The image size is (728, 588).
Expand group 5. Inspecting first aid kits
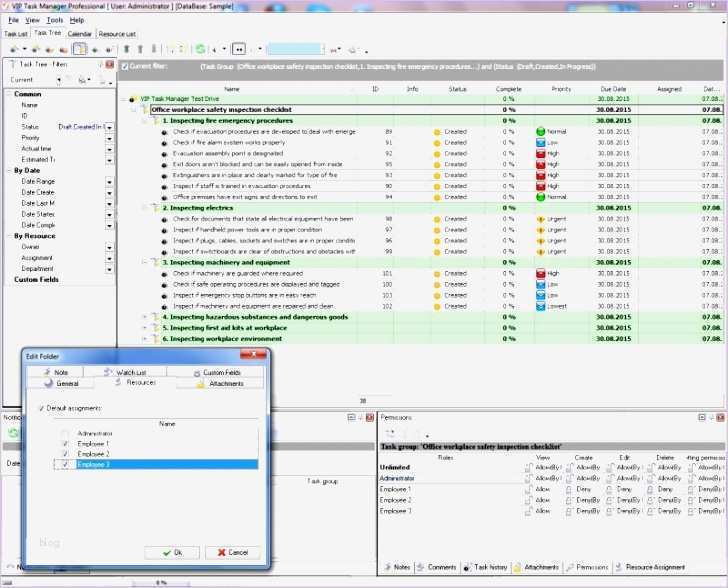tap(144, 328)
